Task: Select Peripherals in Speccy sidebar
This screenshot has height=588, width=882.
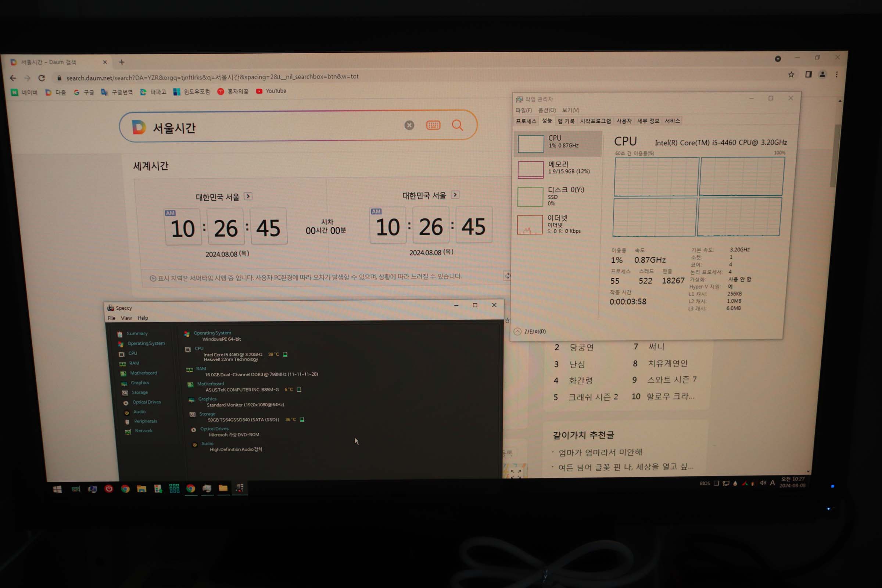Action: tap(141, 422)
